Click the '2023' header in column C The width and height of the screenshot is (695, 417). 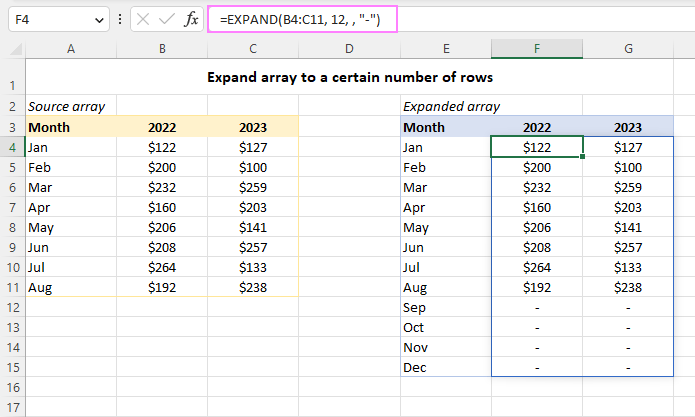(x=253, y=127)
